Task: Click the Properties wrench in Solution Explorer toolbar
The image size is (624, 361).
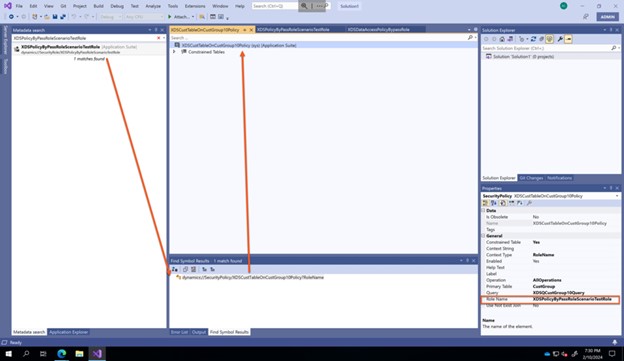Action: coord(560,39)
